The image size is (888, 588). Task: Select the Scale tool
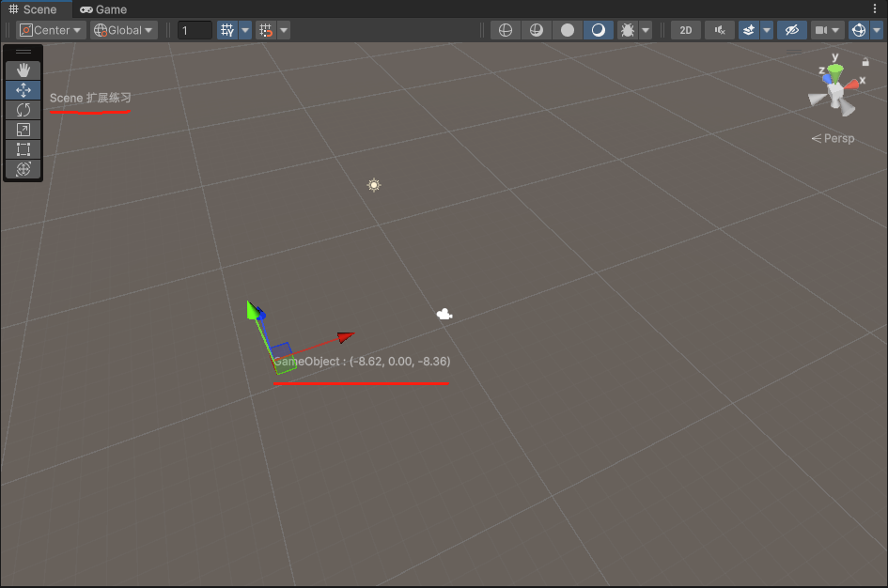click(x=23, y=130)
